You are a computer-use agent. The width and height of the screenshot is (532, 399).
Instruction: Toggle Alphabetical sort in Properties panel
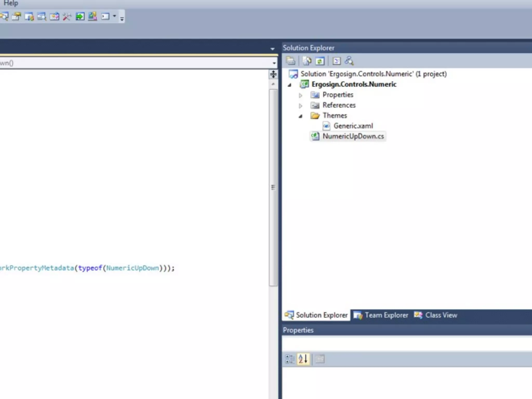(x=303, y=359)
